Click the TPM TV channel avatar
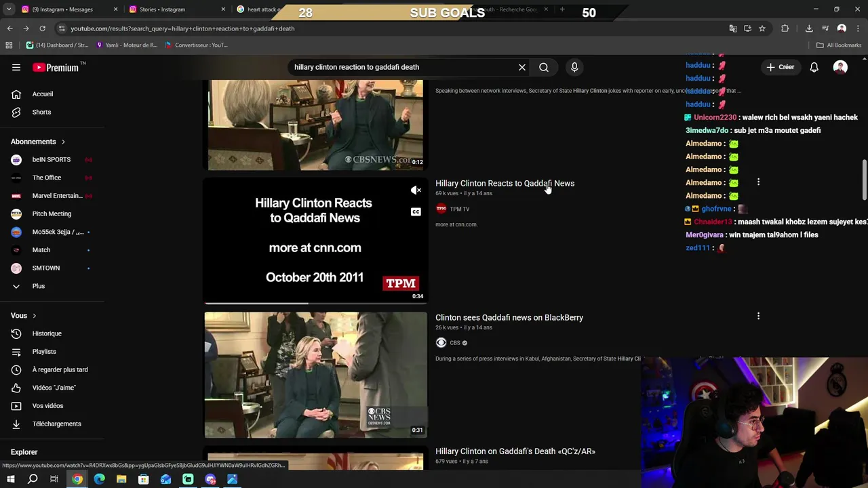Image resolution: width=868 pixels, height=488 pixels. [441, 209]
